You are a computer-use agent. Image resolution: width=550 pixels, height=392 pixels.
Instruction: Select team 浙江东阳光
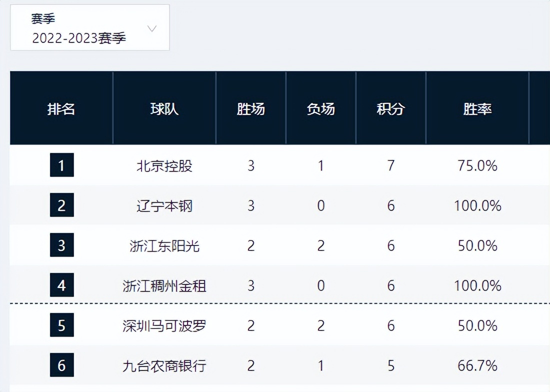tap(164, 245)
